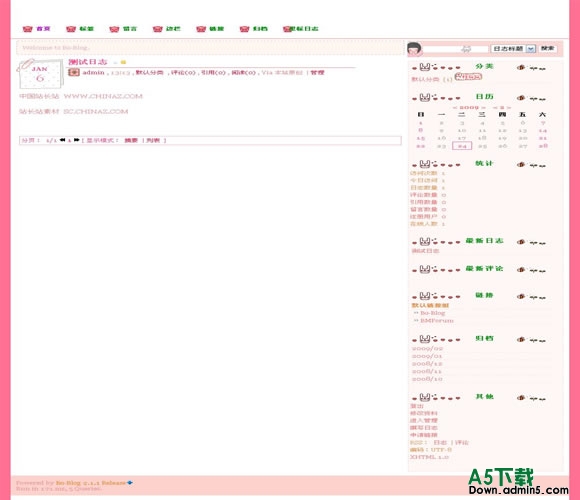The image size is (580, 500).
Task: Click the bunny icon in 统计 header
Action: (425, 164)
